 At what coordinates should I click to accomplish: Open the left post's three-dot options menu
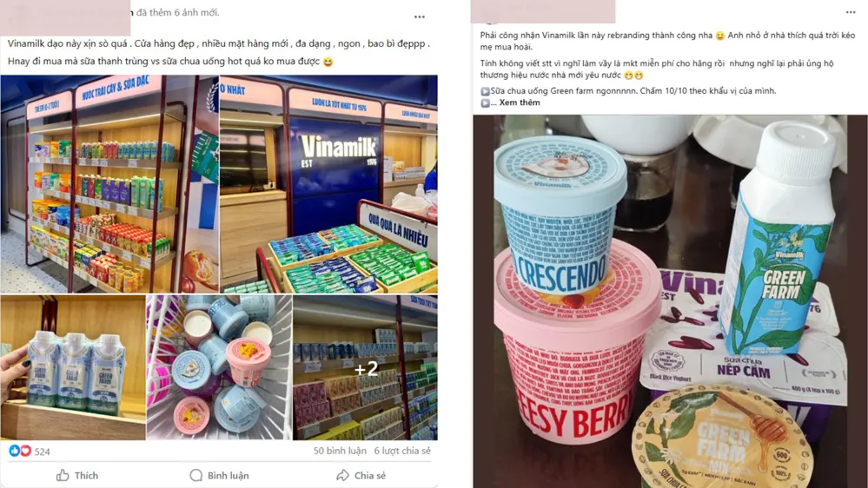coord(420,17)
